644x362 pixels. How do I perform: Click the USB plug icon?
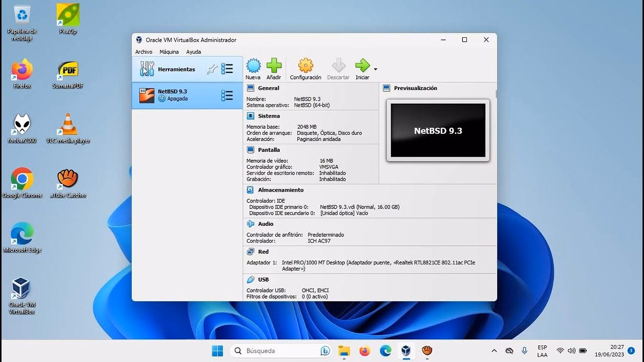point(251,280)
